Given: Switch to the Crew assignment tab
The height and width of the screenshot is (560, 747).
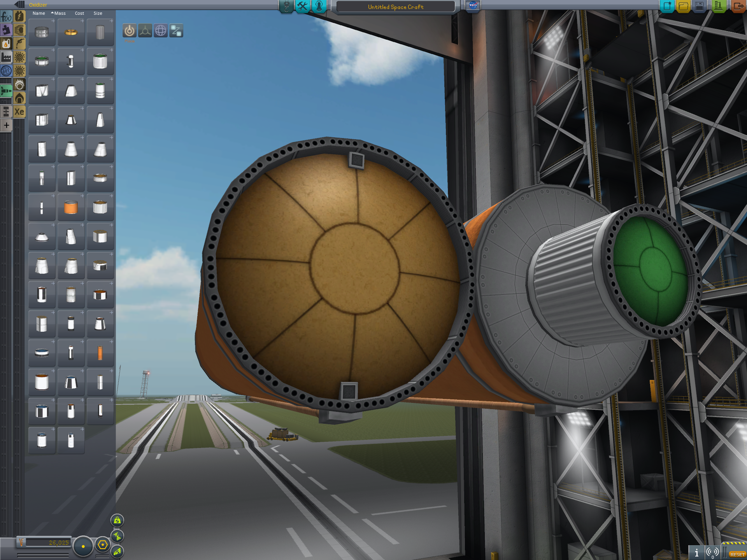Looking at the screenshot, I should tap(319, 6).
